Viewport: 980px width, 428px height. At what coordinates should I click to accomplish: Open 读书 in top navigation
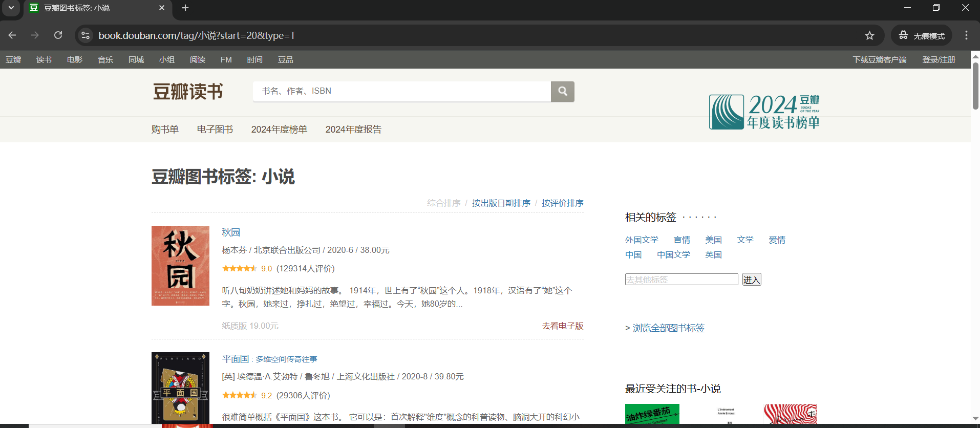pyautogui.click(x=44, y=60)
